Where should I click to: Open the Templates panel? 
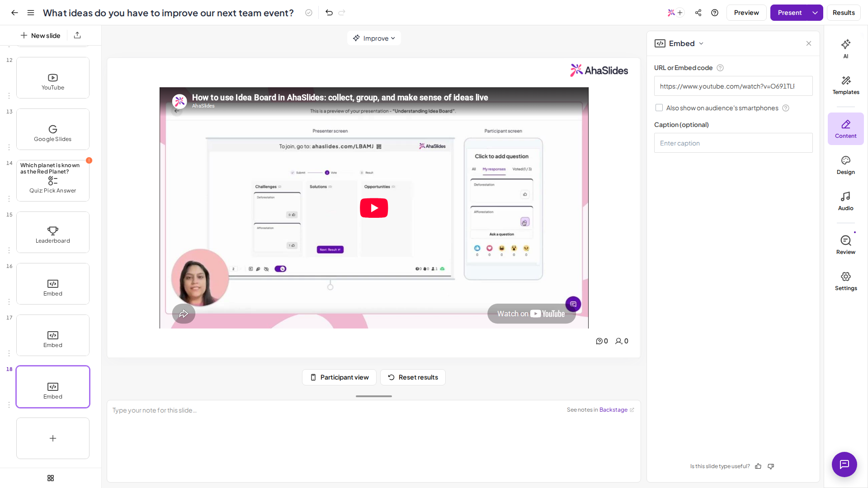click(845, 85)
